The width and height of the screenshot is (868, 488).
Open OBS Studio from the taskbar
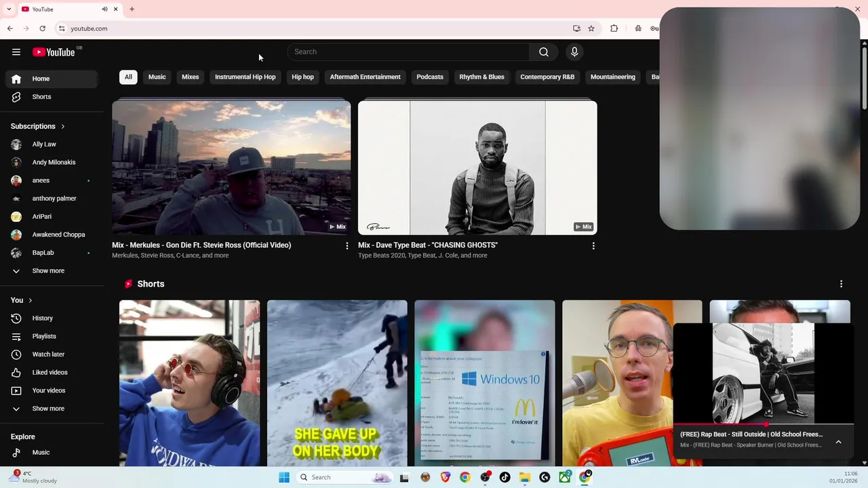[485, 478]
